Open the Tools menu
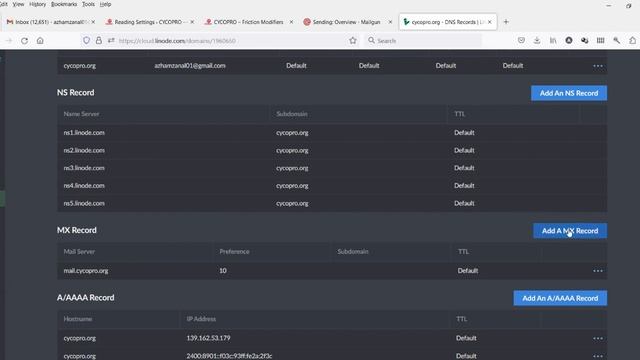The image size is (640, 360). pos(88,4)
